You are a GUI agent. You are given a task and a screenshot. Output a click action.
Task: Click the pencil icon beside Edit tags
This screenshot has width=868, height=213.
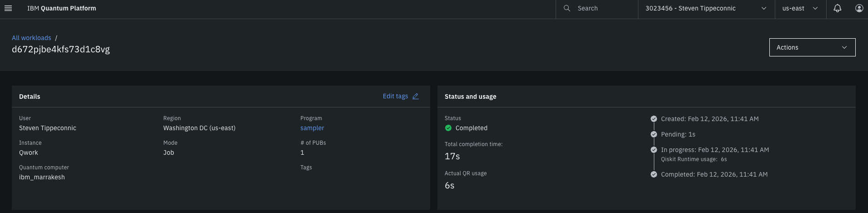tap(415, 96)
